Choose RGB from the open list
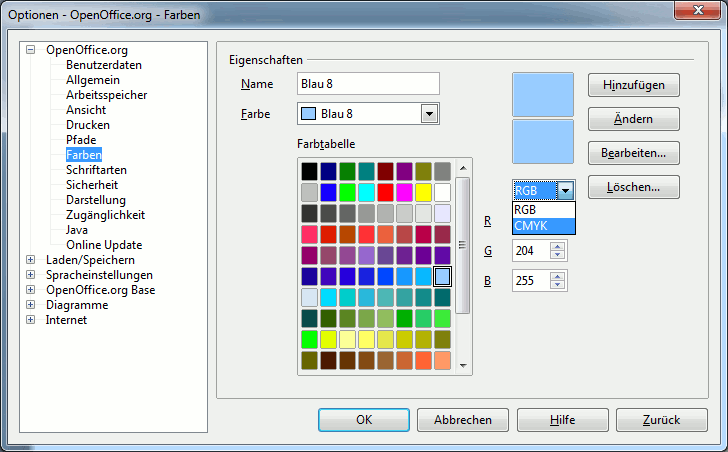The height and width of the screenshot is (452, 728). [544, 210]
